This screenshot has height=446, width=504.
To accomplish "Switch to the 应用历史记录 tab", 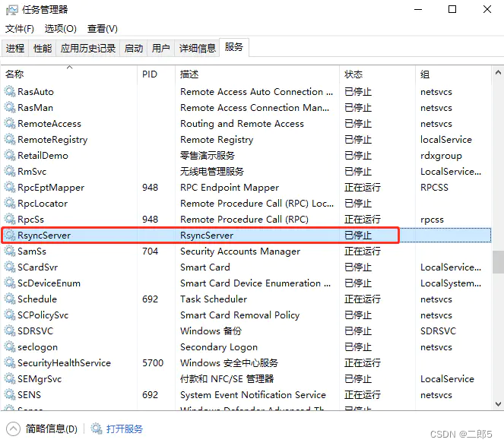I will coord(88,48).
